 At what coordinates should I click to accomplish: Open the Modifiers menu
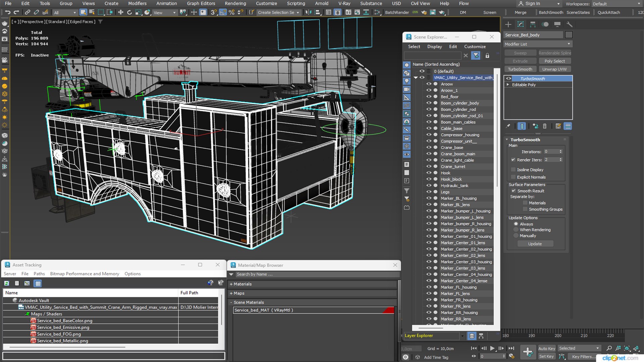point(137,3)
